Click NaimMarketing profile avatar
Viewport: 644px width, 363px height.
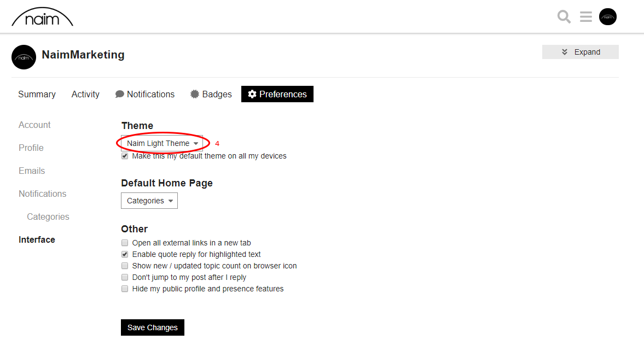pos(24,57)
